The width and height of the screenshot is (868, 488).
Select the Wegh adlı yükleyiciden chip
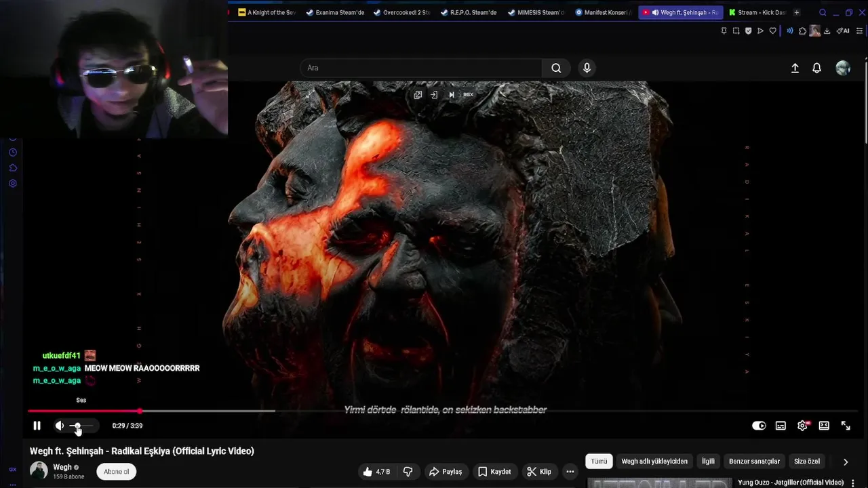[x=654, y=462]
